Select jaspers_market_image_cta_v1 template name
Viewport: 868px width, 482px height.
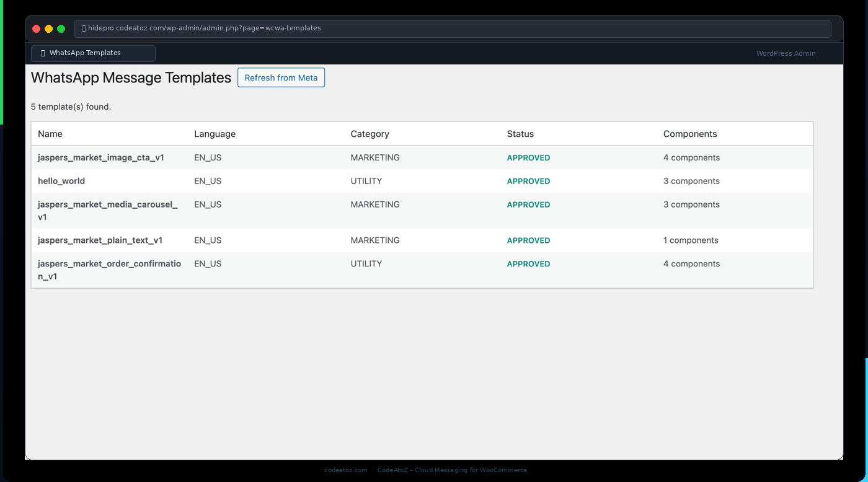point(101,157)
